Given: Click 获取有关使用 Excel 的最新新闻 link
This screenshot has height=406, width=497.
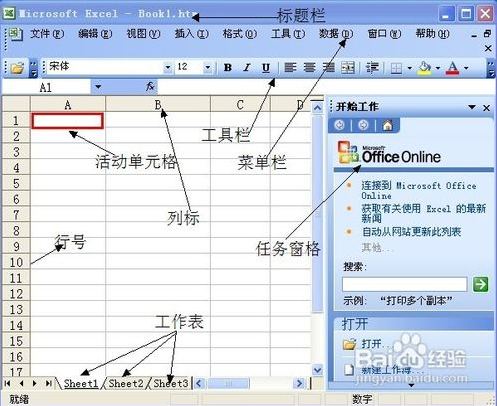Looking at the screenshot, I should tap(423, 213).
